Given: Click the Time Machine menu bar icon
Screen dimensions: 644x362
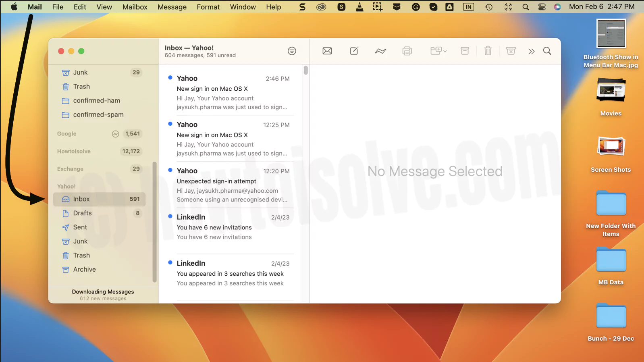Looking at the screenshot, I should [489, 7].
